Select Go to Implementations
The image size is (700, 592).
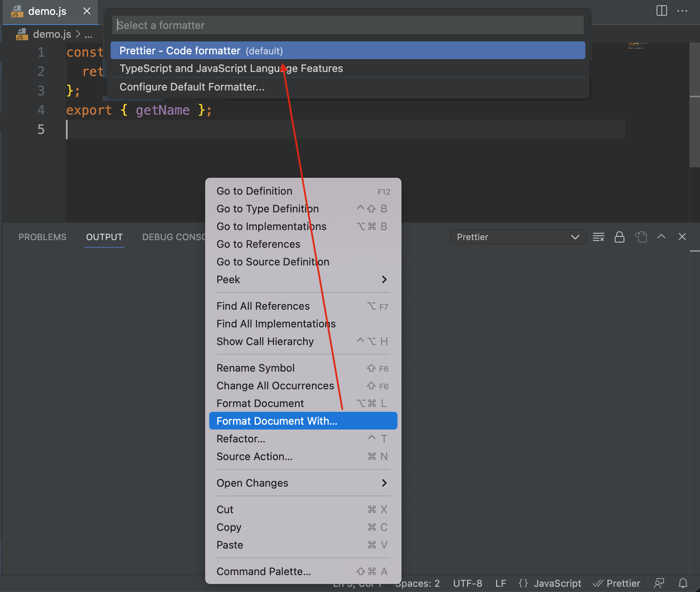coord(303,227)
